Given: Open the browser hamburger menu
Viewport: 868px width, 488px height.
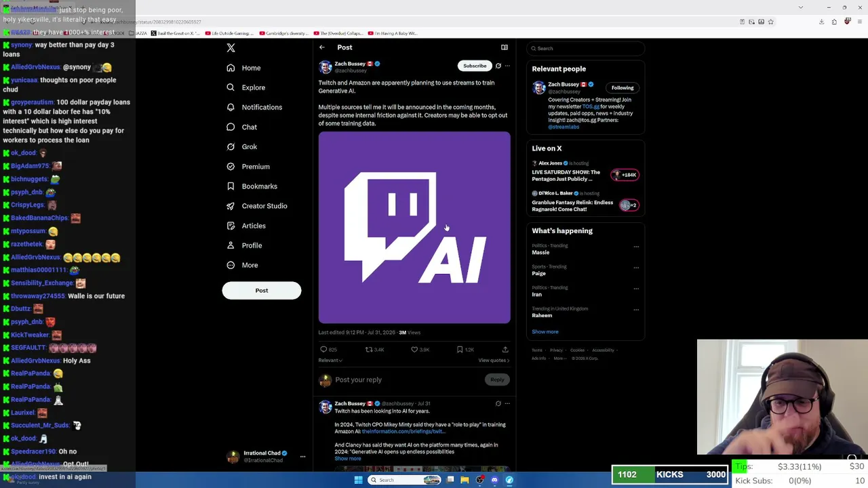Looking at the screenshot, I should point(860,22).
